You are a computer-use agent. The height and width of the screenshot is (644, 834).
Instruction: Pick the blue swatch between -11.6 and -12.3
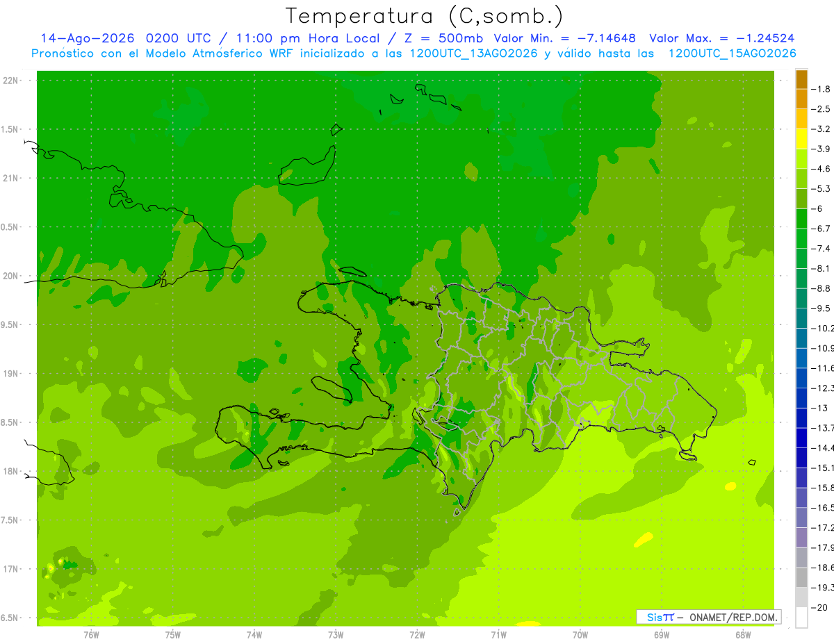click(801, 378)
